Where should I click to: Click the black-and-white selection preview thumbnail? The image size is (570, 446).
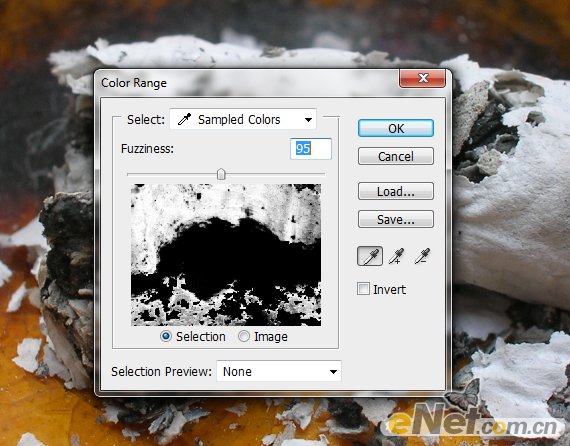(226, 255)
